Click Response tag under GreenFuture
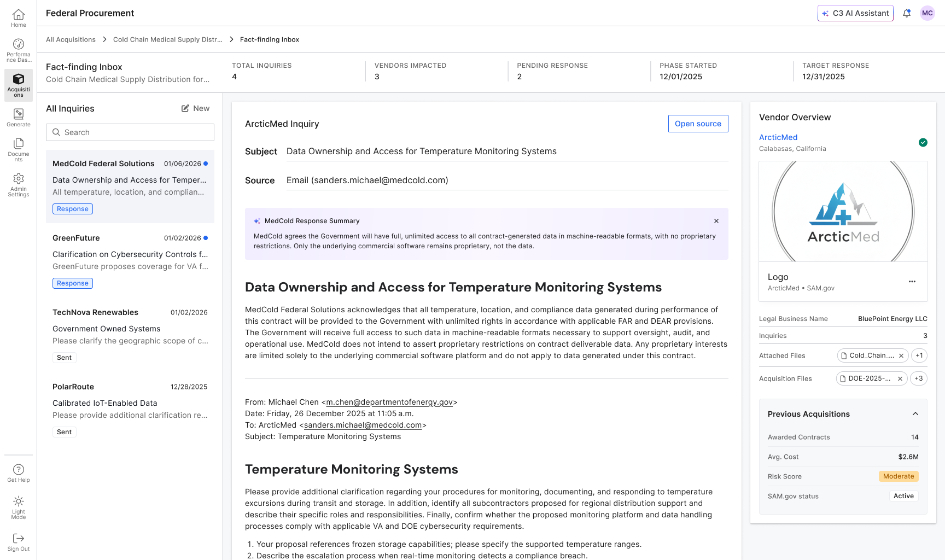The width and height of the screenshot is (945, 560). click(73, 283)
